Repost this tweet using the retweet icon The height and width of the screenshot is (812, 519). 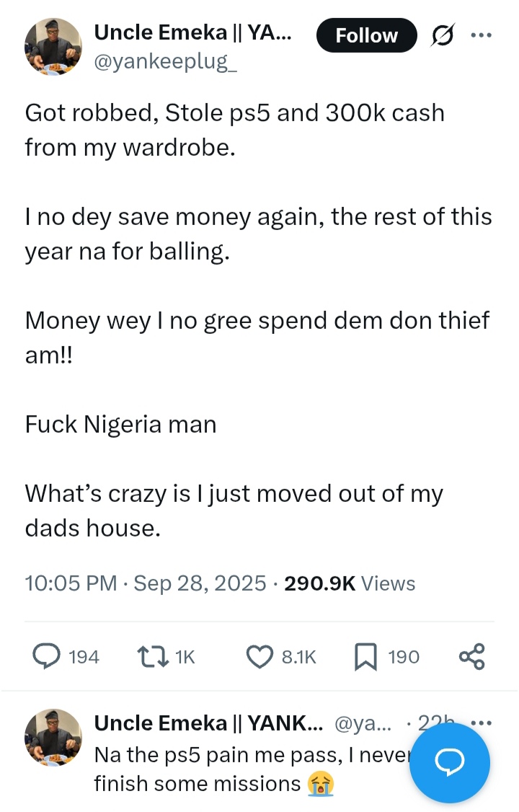click(149, 656)
